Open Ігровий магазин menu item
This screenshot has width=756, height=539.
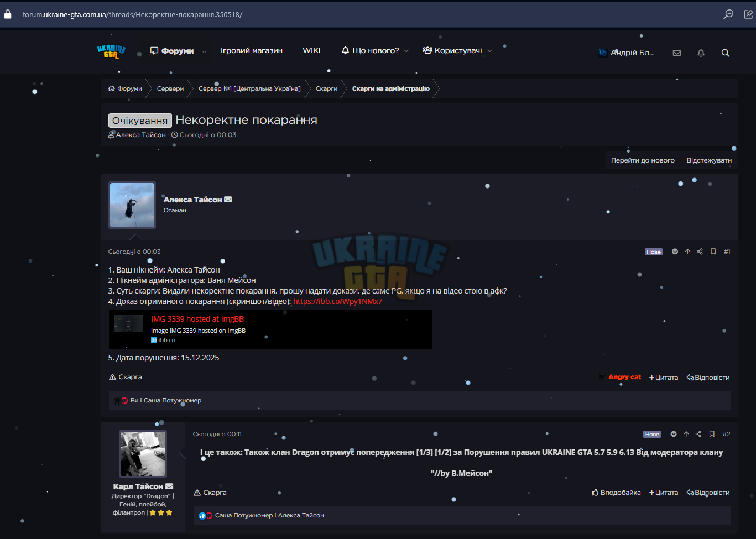[x=252, y=50]
